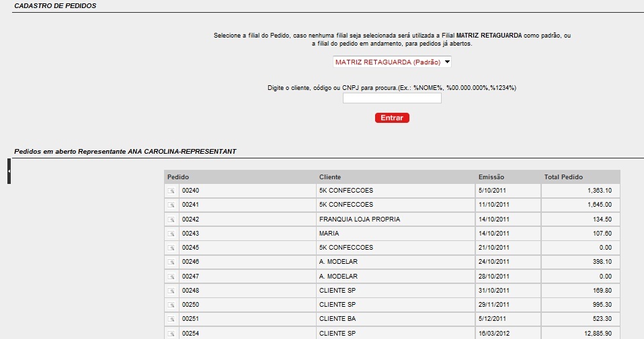Click emission date 5/12/2011
The width and height of the screenshot is (644, 339).
492,318
